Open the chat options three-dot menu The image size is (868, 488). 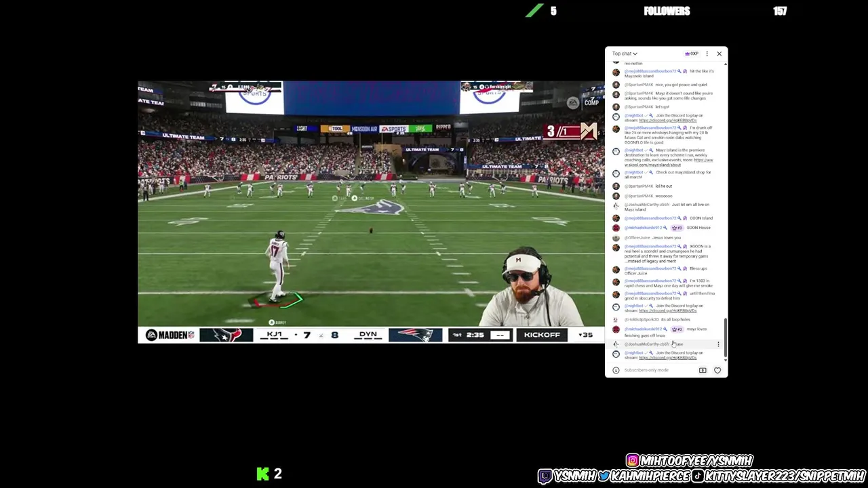(707, 54)
